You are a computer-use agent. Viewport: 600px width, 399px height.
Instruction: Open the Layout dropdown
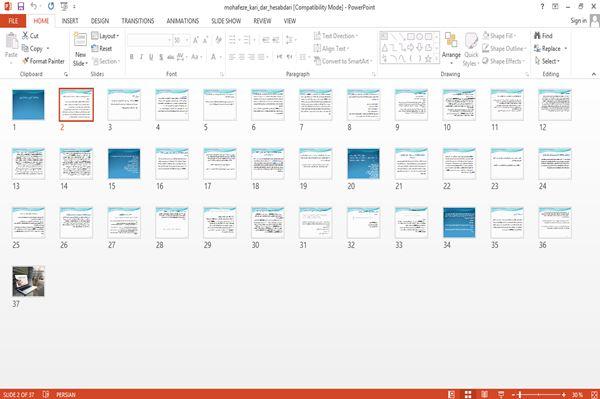[x=105, y=36]
